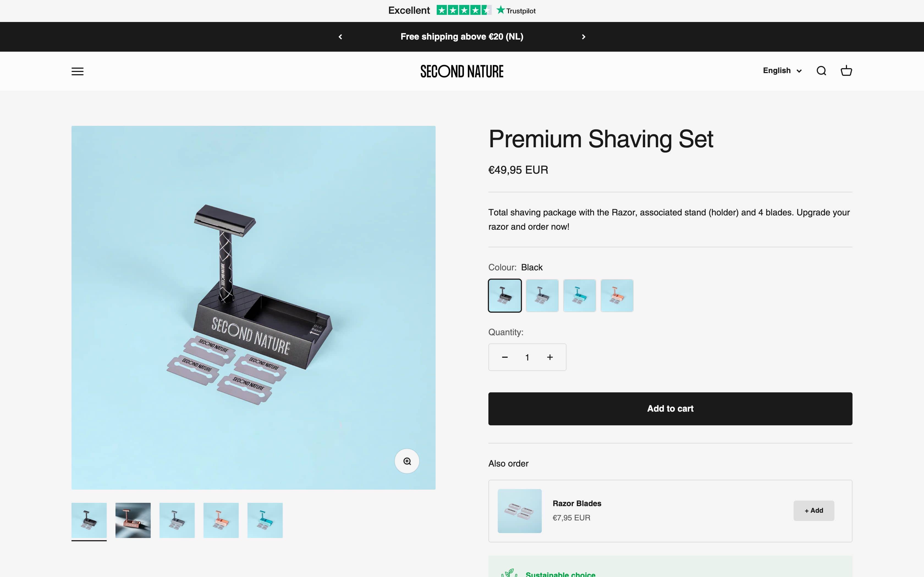The height and width of the screenshot is (577, 924).
Task: Select the Black colour variant
Action: click(505, 295)
